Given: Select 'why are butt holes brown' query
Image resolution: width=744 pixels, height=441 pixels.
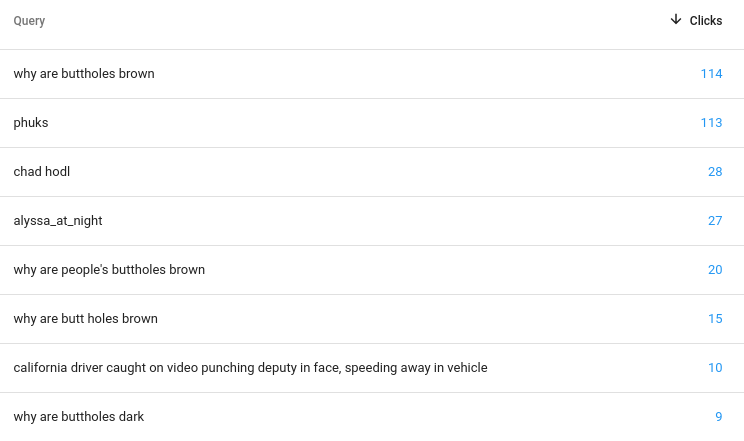Looking at the screenshot, I should pyautogui.click(x=85, y=319).
